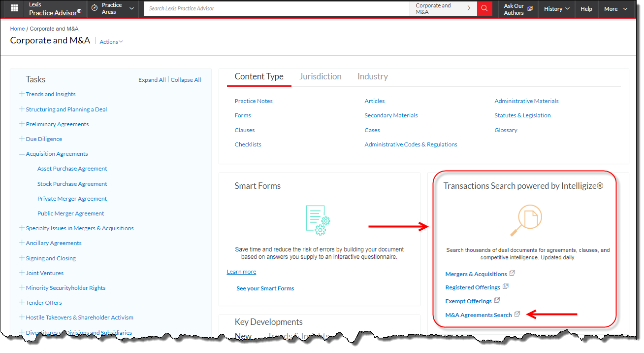The height and width of the screenshot is (353, 644).
Task: Open the Checklists content type
Action: (x=248, y=144)
